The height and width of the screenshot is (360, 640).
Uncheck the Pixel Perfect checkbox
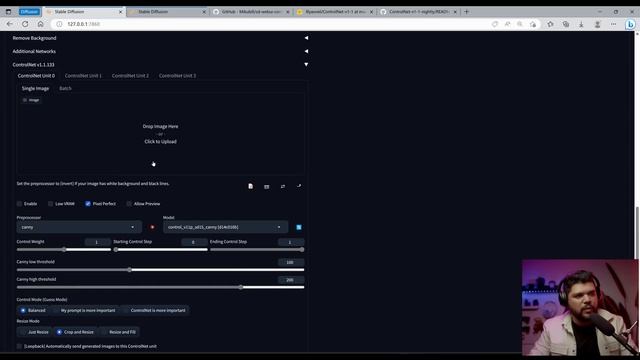pyautogui.click(x=88, y=204)
